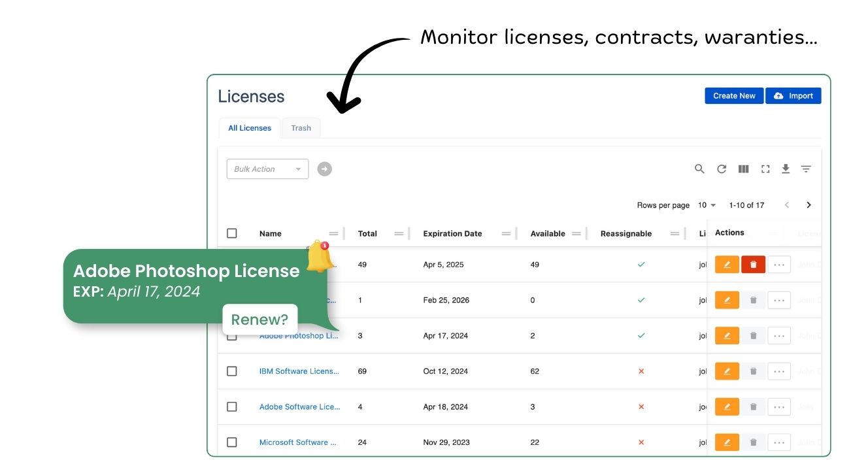Image resolution: width=868 pixels, height=475 pixels.
Task: Check the Microsoft Software row checkbox
Action: coord(232,442)
